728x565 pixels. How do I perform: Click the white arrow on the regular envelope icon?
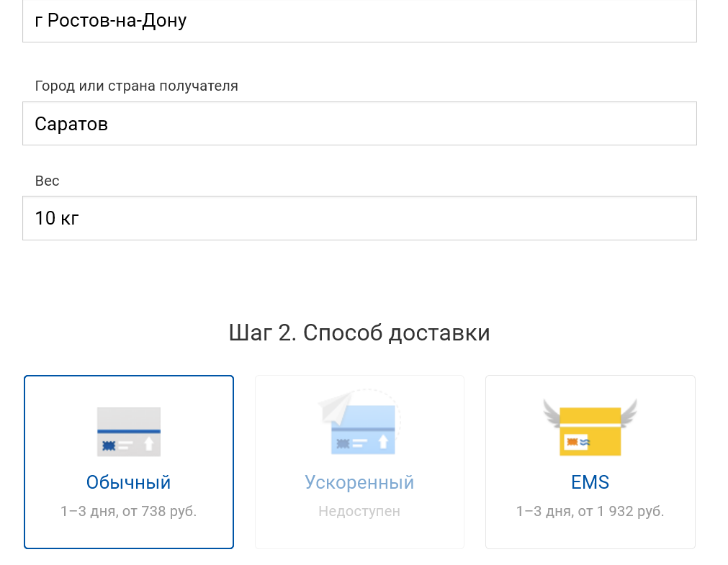click(149, 443)
